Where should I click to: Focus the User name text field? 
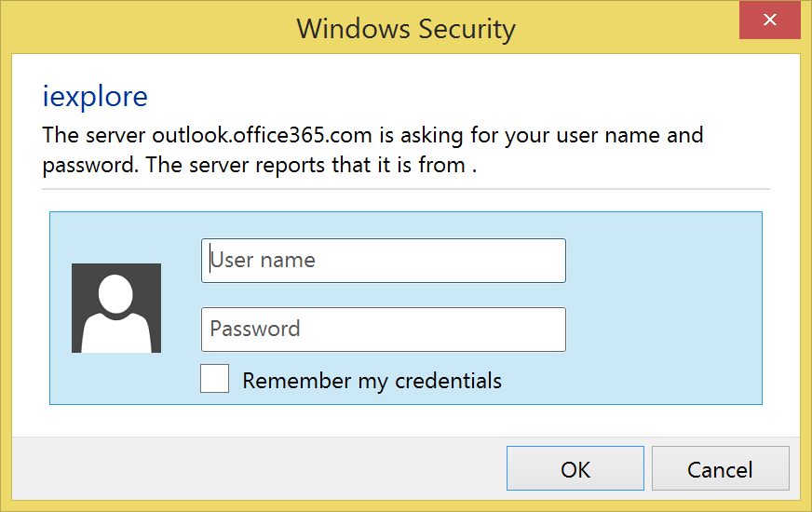383,261
